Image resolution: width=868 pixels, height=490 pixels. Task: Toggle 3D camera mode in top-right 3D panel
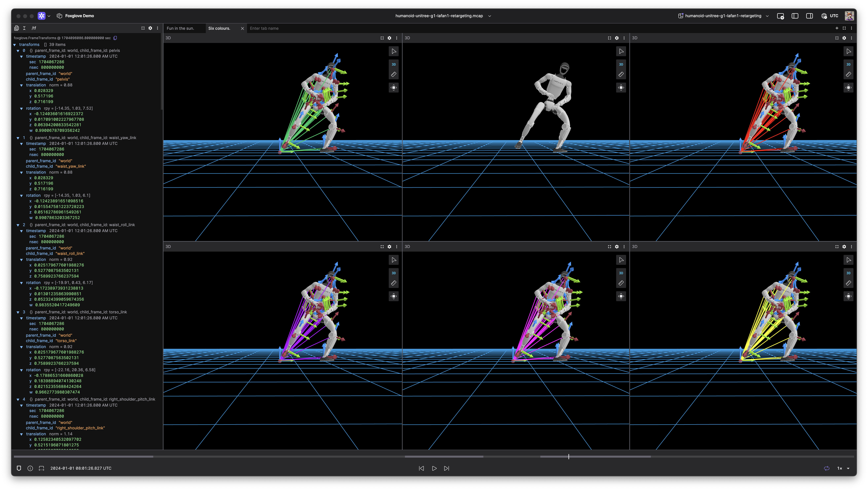pos(848,64)
